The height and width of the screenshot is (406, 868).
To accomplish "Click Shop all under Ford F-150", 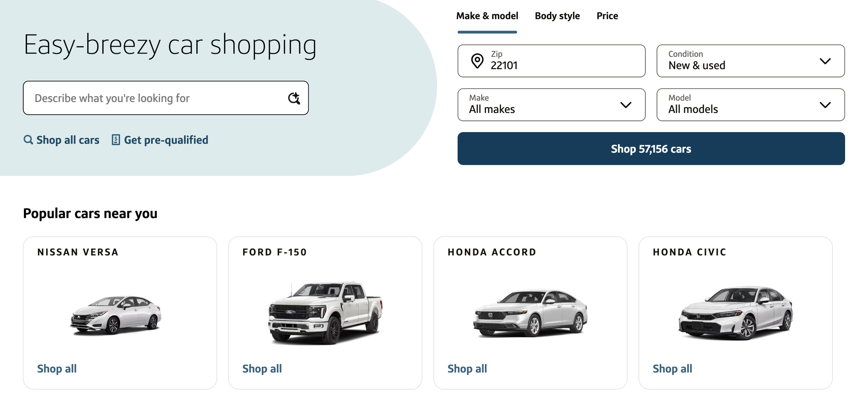I will [x=262, y=368].
